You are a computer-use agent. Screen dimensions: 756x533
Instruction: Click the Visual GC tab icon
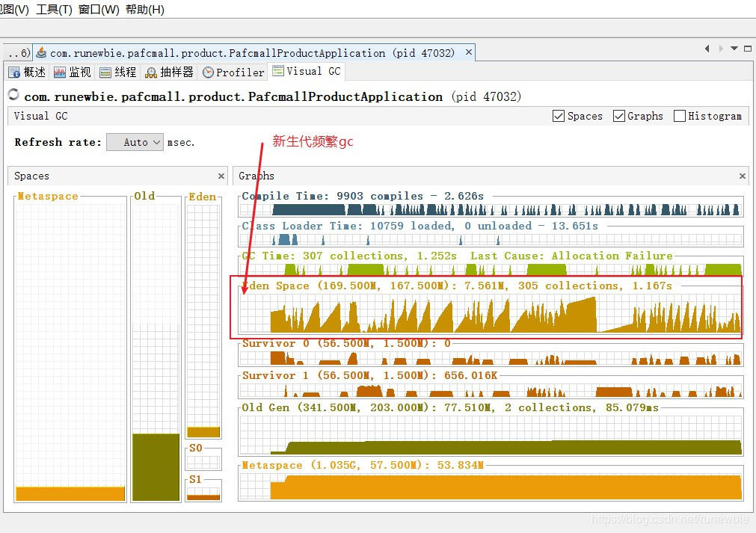(x=278, y=71)
